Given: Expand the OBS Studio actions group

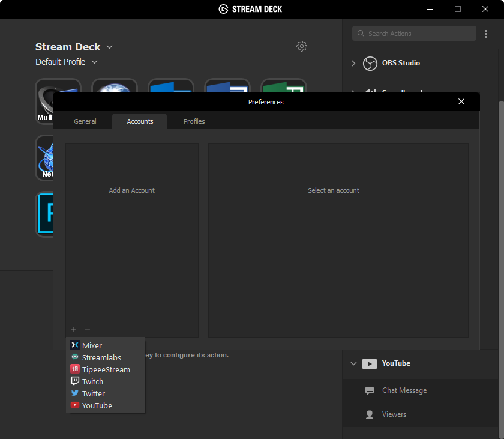Looking at the screenshot, I should click(353, 63).
